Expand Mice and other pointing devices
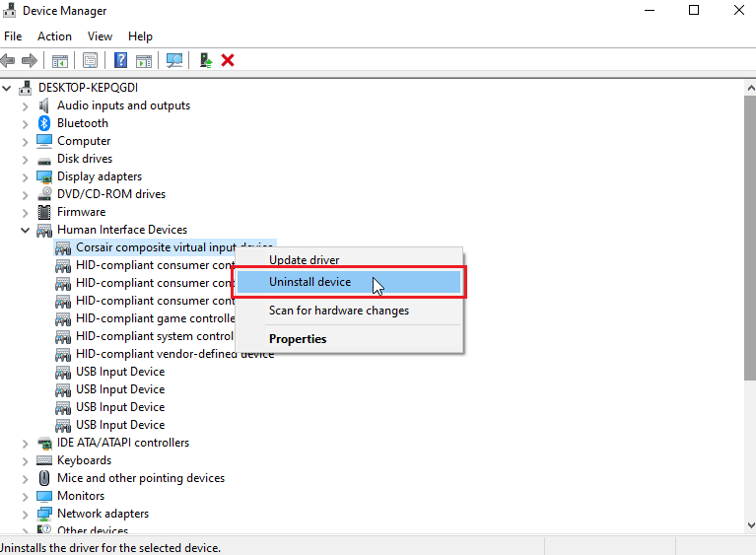Screen dimensions: 756x555 pos(25,479)
